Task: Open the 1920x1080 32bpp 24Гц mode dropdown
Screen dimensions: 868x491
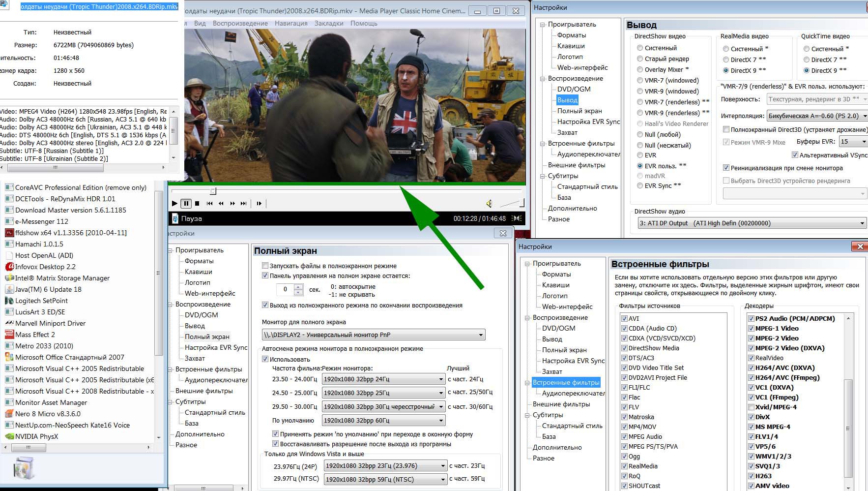Action: [x=383, y=379]
